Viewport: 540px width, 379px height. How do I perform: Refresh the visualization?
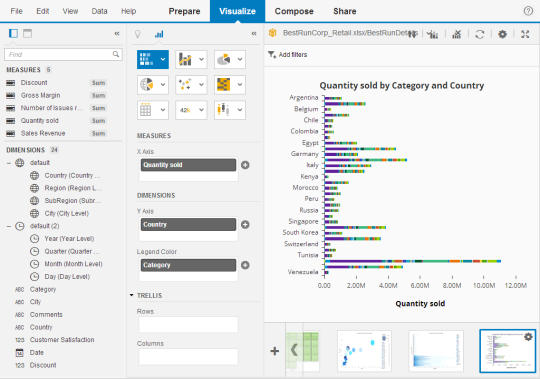pos(480,34)
